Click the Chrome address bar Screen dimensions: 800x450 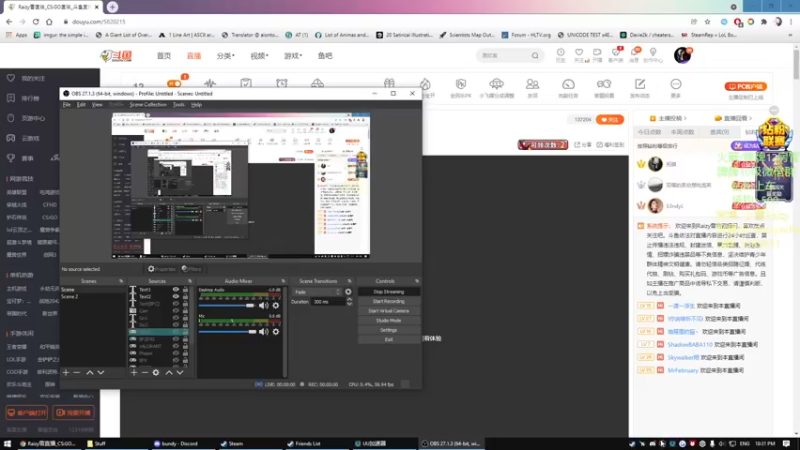click(x=378, y=21)
